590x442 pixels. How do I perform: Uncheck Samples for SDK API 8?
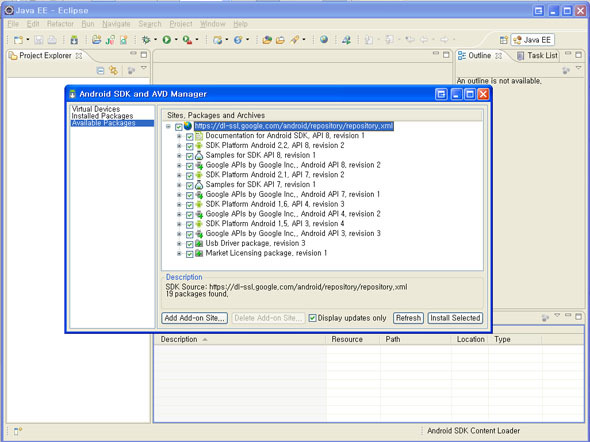[x=190, y=156]
